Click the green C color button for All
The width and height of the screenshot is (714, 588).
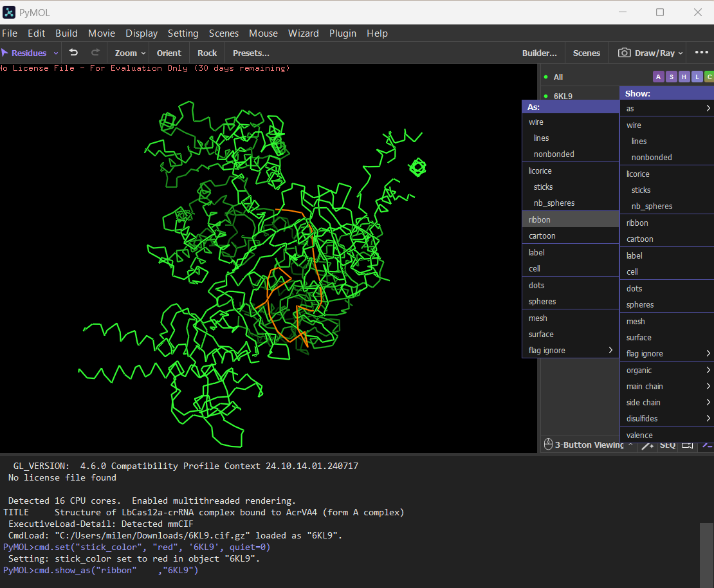coord(709,77)
